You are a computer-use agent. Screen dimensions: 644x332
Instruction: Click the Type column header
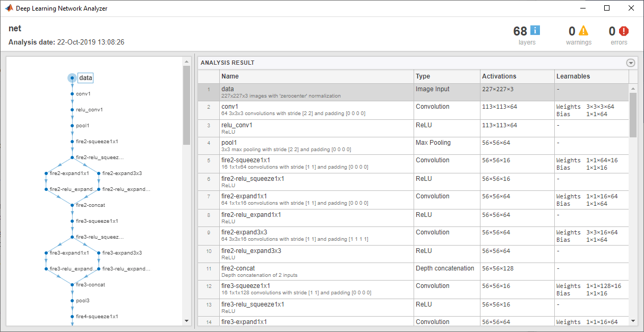pos(446,76)
